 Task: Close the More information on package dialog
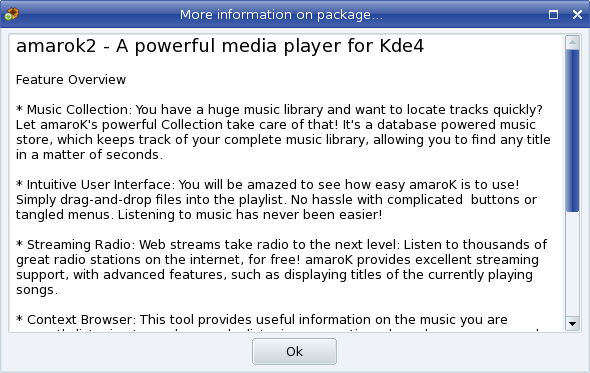tap(577, 15)
